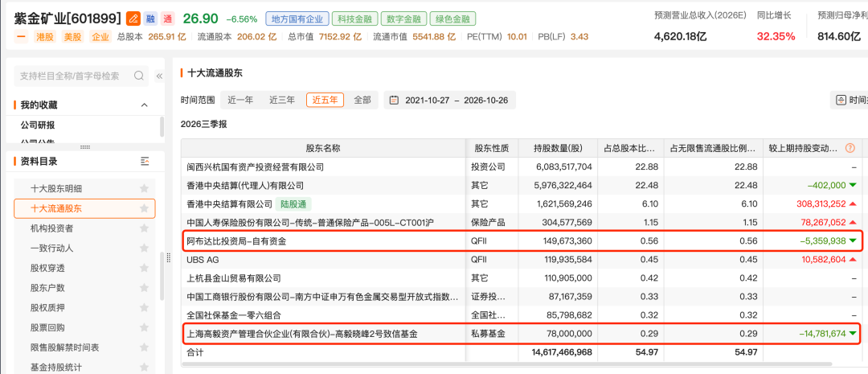The height and width of the screenshot is (374, 868).
Task: Open 十大流通股东 in the directory
Action: click(56, 208)
